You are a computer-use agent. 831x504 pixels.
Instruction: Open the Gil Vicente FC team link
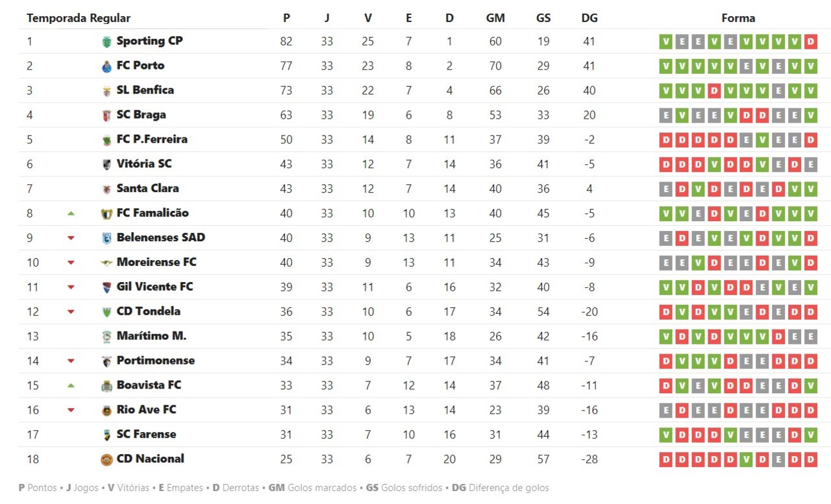(155, 287)
